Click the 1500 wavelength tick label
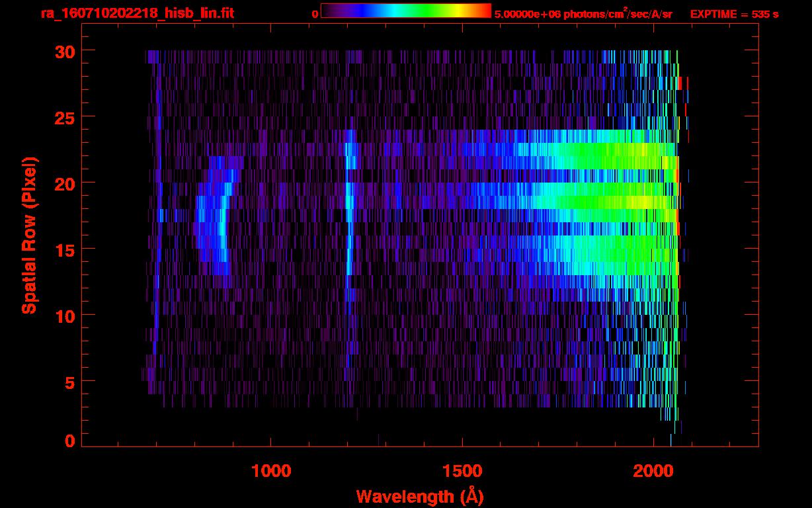Screen dimensions: 812x508 [x=462, y=470]
